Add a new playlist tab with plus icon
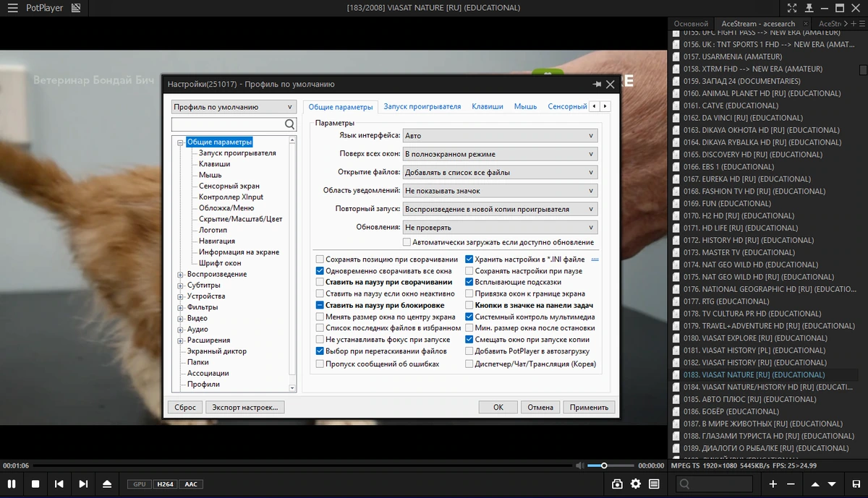868x498 pixels. click(854, 24)
